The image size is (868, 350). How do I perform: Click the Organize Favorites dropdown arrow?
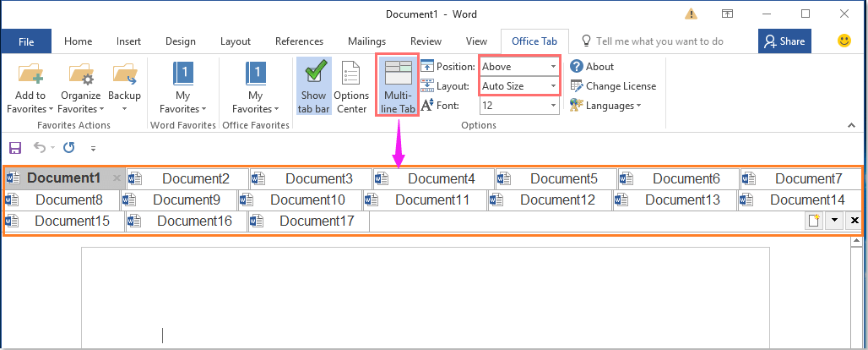[x=101, y=109]
